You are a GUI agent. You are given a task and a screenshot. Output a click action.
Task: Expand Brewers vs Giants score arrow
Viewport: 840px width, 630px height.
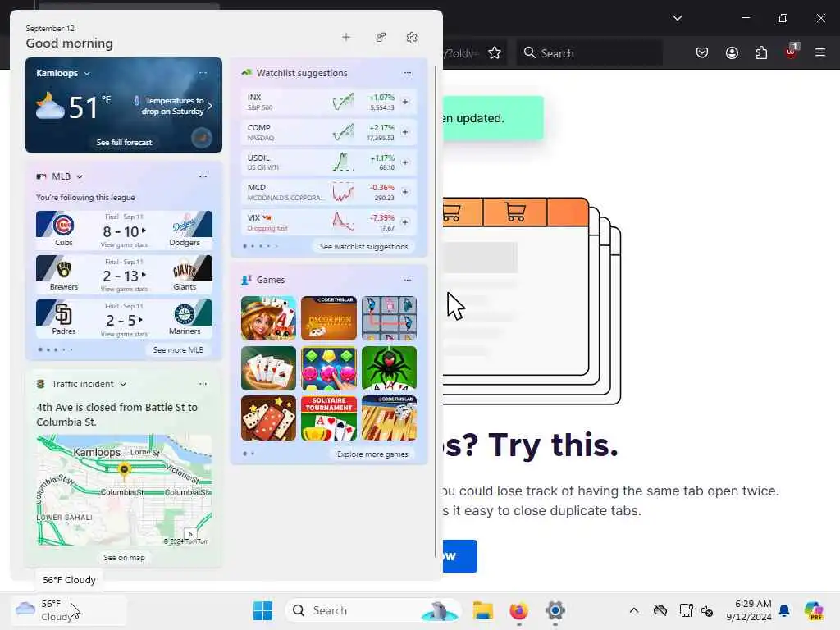coord(144,276)
